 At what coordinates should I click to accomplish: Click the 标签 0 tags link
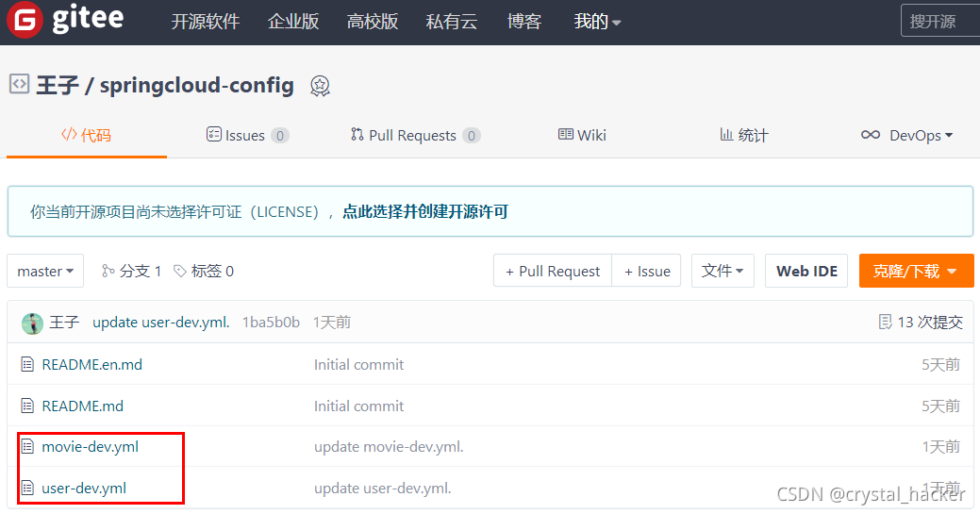204,271
